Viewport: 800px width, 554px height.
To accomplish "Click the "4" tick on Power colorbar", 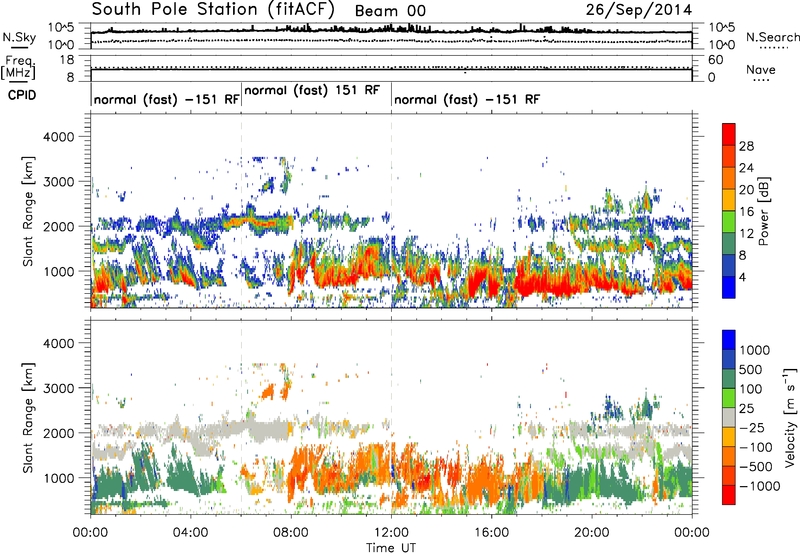I will click(742, 278).
